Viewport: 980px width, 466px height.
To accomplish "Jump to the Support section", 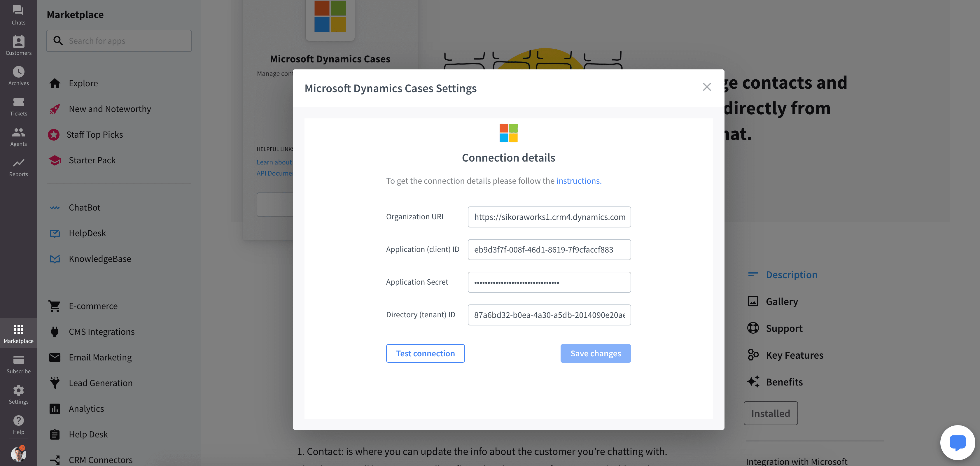I will [x=784, y=328].
